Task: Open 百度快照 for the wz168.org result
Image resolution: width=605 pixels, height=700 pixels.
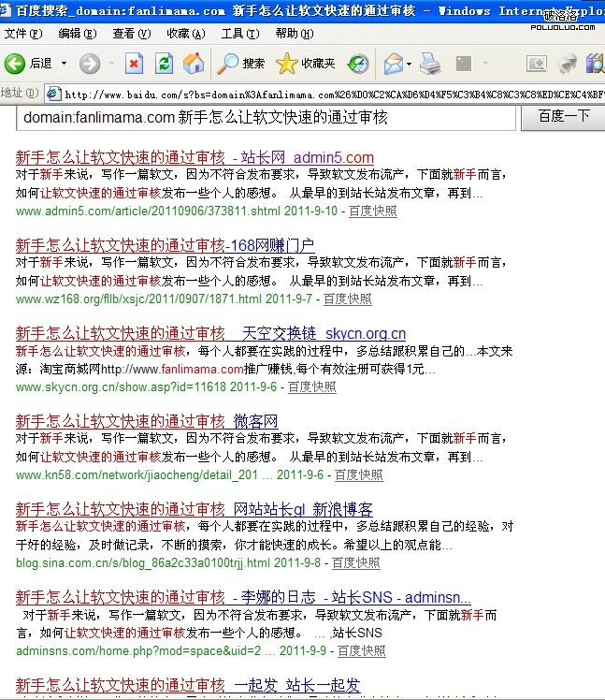Action: tap(348, 299)
